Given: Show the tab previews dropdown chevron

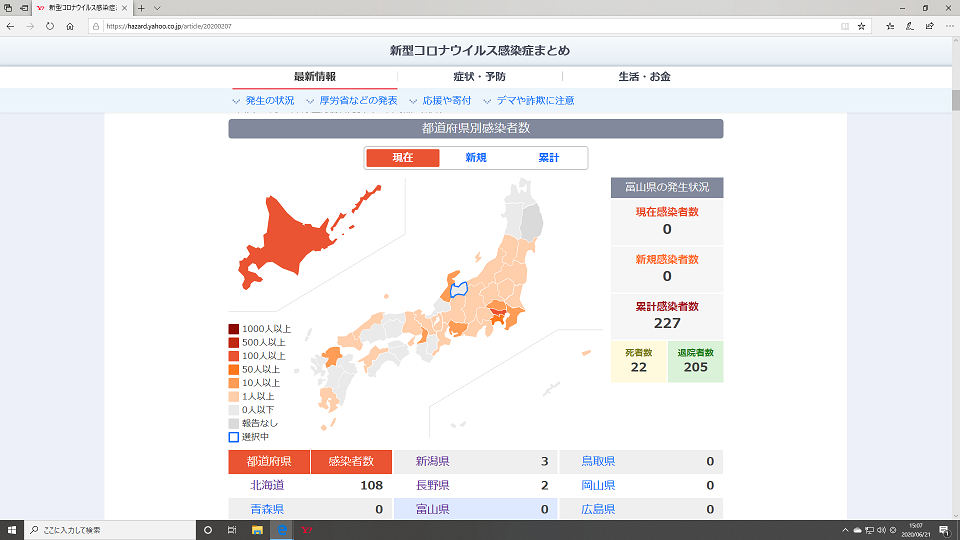Looking at the screenshot, I should [x=157, y=8].
